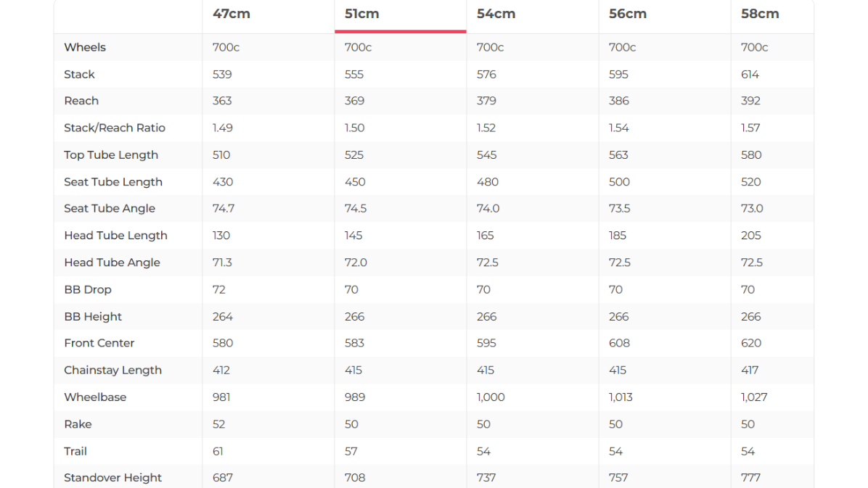Pick the 58cm size column header
868x488 pixels.
pyautogui.click(x=760, y=14)
